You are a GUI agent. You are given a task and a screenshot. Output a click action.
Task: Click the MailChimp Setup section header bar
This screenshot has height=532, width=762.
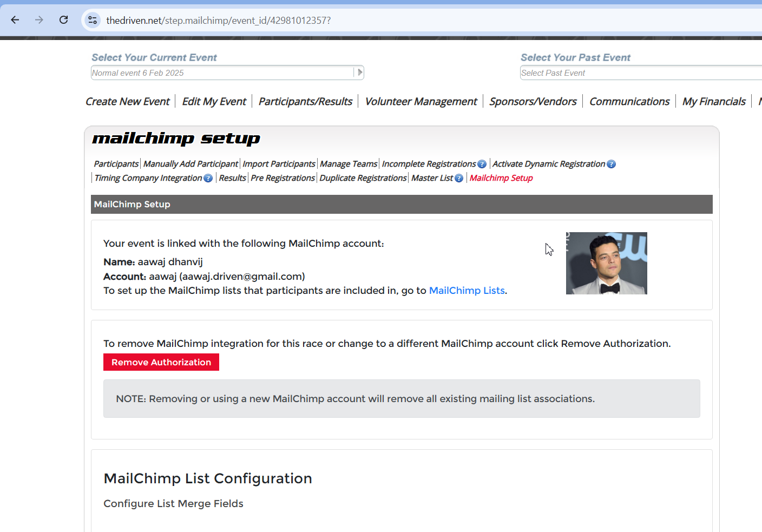coord(402,204)
